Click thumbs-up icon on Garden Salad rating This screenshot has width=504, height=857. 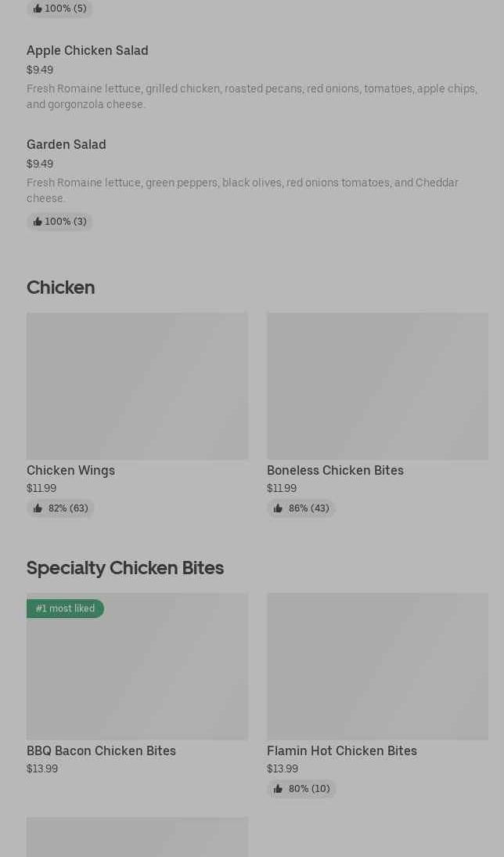38,222
